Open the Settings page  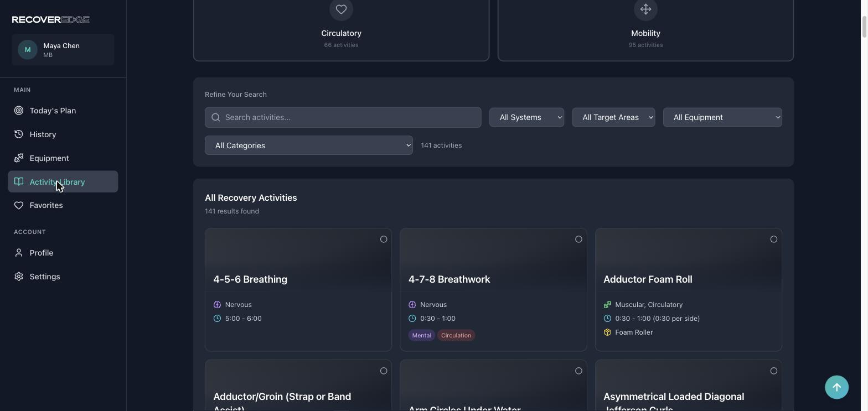63,277
